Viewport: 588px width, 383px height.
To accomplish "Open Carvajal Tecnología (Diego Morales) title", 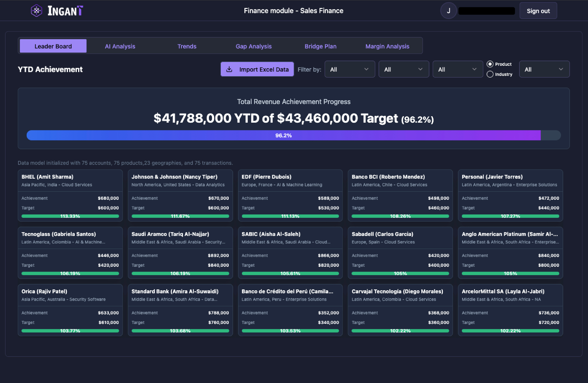I will [397, 291].
